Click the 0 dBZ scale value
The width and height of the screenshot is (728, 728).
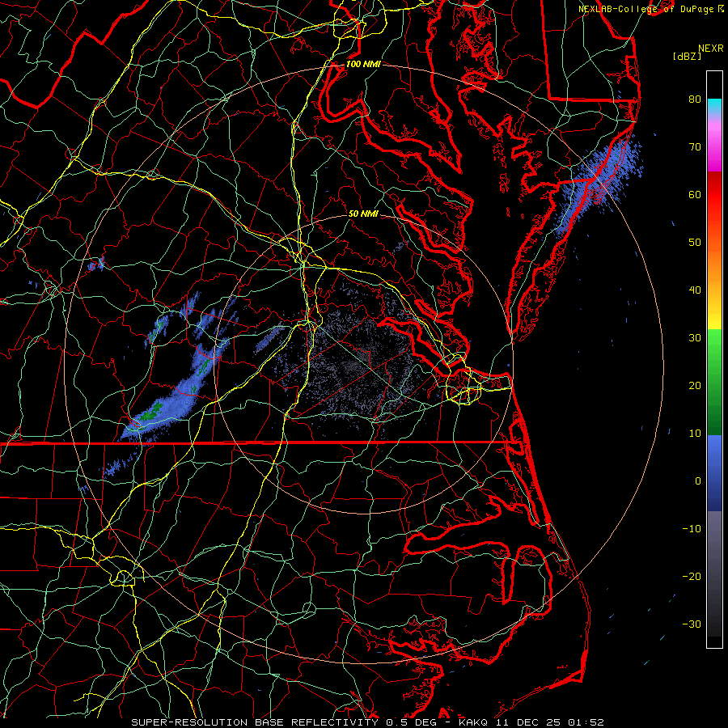698,481
